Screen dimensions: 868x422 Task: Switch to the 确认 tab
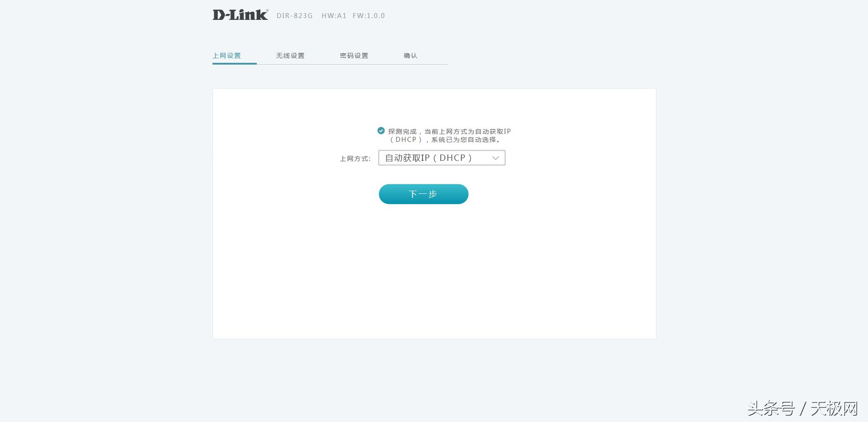[x=410, y=56]
